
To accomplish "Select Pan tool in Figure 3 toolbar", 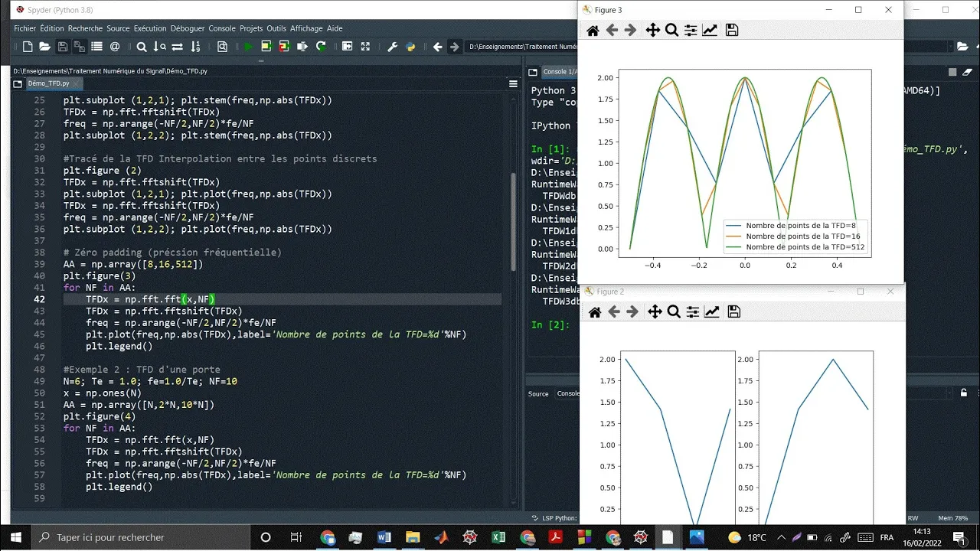I will [x=652, y=31].
